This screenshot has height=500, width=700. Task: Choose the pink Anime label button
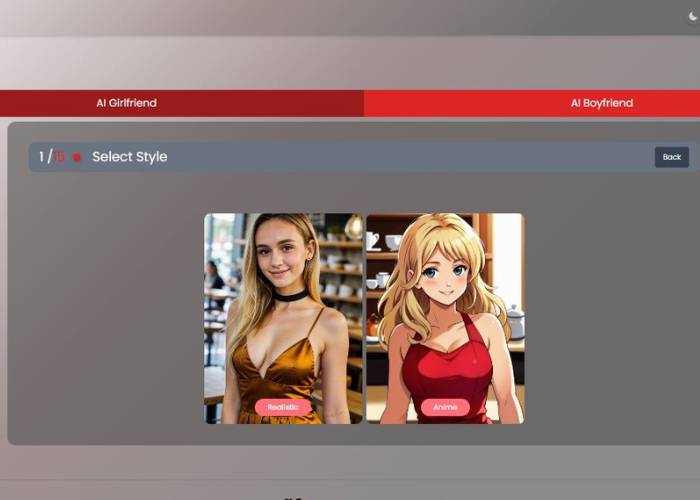445,407
